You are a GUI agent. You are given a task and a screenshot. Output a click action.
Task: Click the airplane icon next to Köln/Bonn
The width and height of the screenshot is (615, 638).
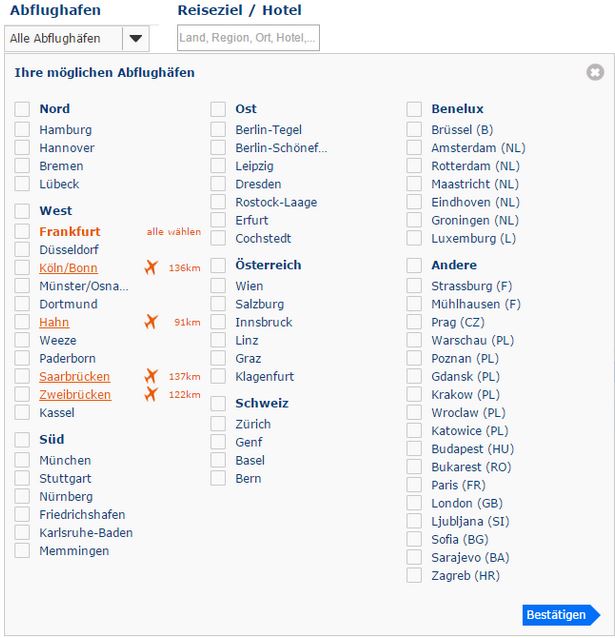(x=151, y=268)
